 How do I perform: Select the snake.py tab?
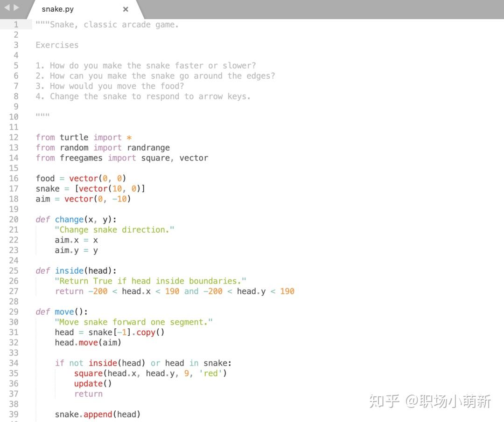[57, 9]
